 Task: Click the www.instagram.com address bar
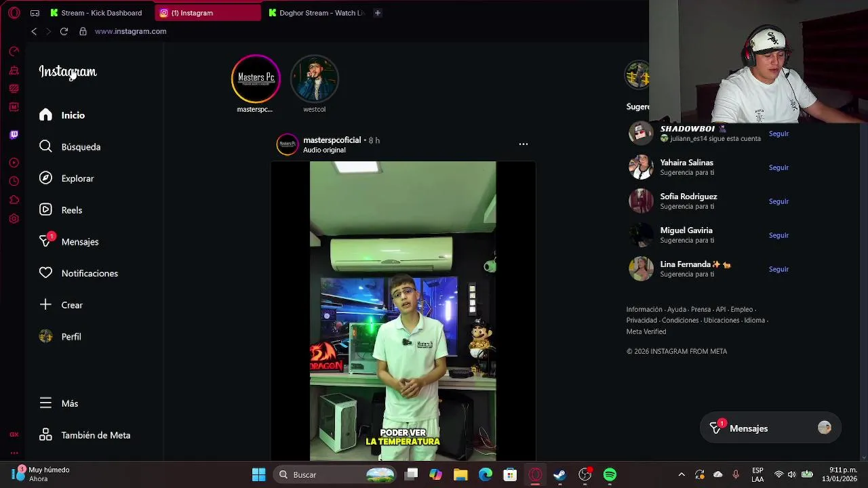(x=130, y=31)
